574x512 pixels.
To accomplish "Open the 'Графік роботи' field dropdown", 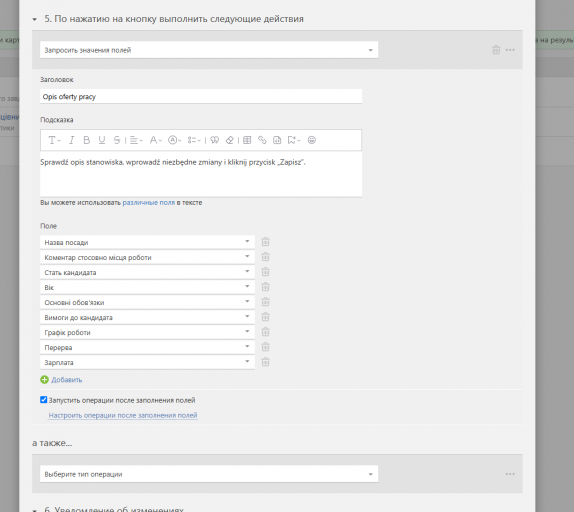I will (147, 332).
